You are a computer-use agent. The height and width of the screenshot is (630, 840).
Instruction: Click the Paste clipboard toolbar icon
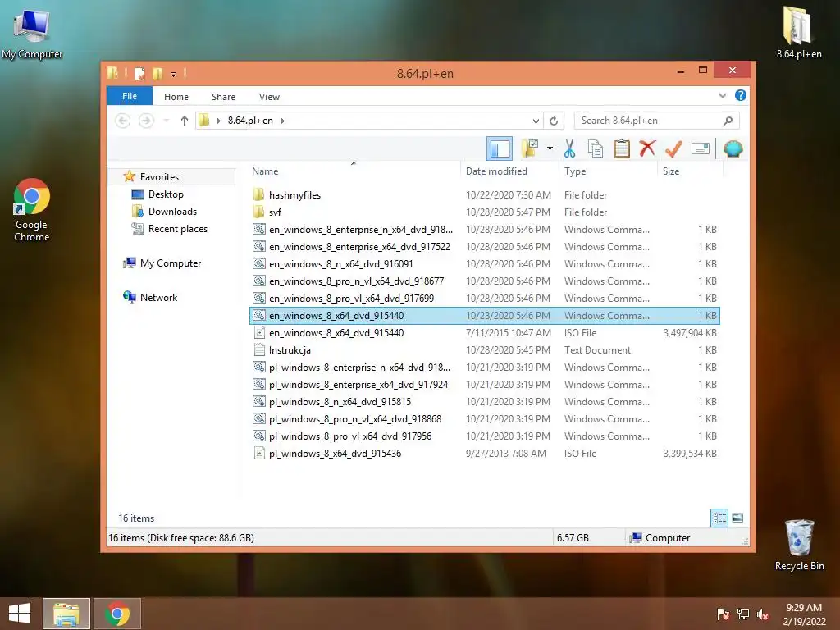click(622, 148)
